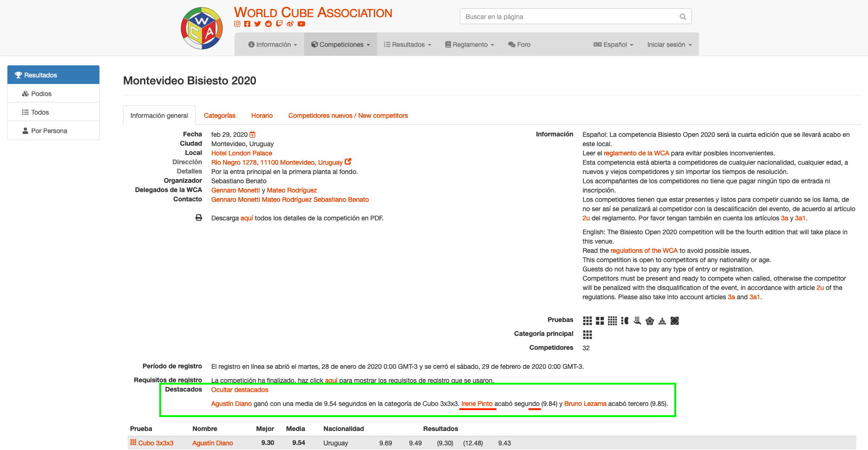Select Resultados in the left sidebar
The height and width of the screenshot is (450, 868).
click(53, 75)
